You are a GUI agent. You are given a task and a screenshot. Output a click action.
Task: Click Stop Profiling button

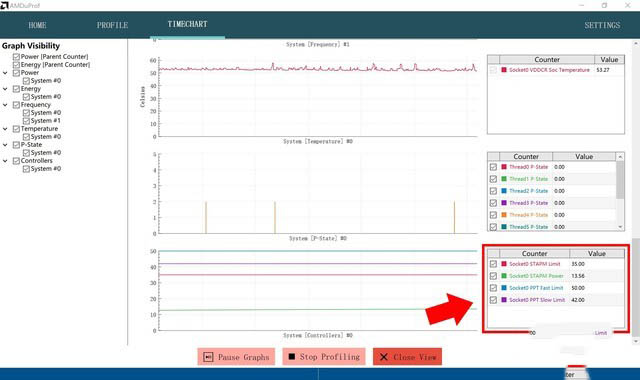tap(324, 357)
